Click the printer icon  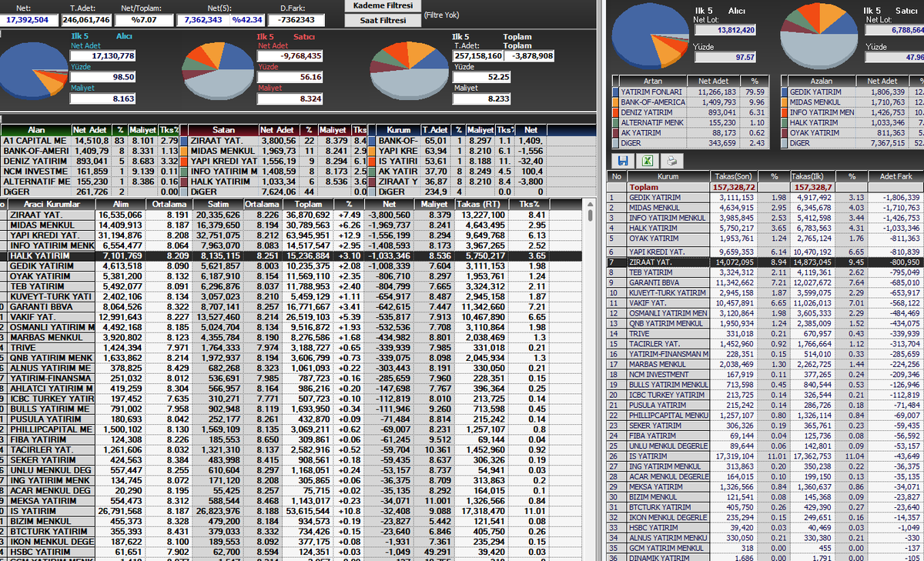pyautogui.click(x=672, y=161)
